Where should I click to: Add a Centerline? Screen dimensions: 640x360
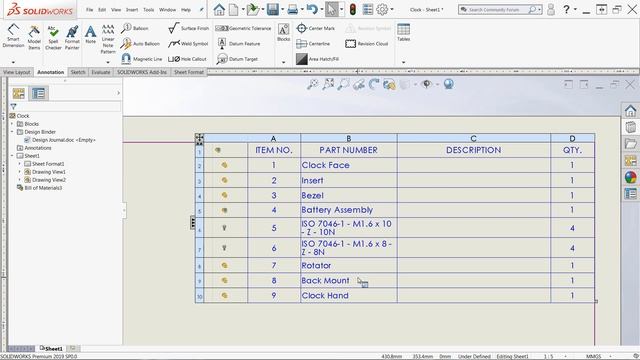pos(313,43)
